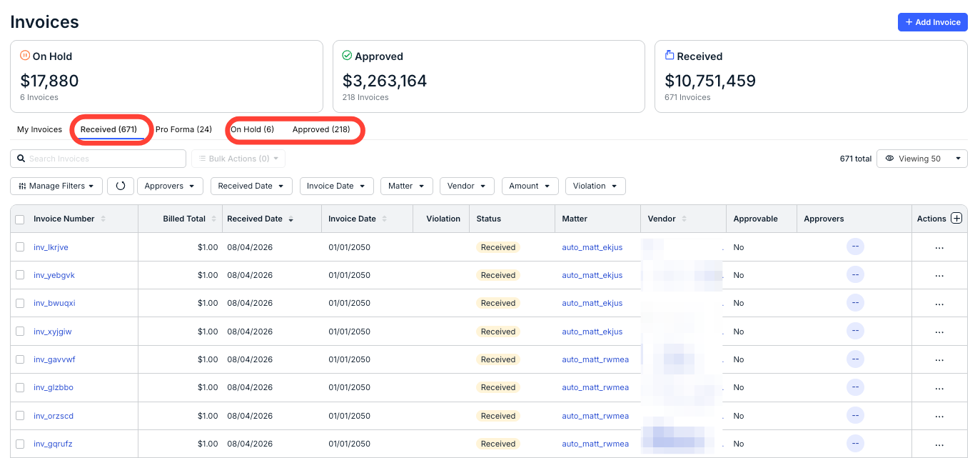Expand the Amount filter dropdown
This screenshot has width=980, height=458.
tap(530, 186)
